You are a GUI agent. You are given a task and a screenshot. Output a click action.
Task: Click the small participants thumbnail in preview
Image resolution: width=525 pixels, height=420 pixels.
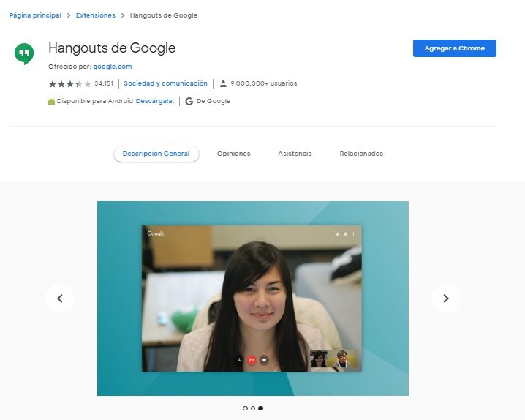tap(334, 359)
